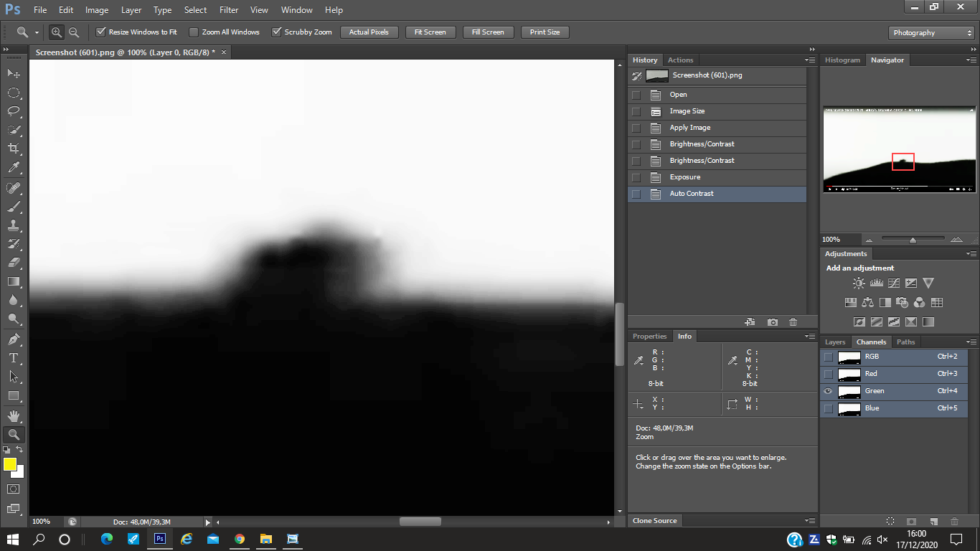Switch to the Layers tab
Image resolution: width=980 pixels, height=551 pixels.
[x=835, y=342]
